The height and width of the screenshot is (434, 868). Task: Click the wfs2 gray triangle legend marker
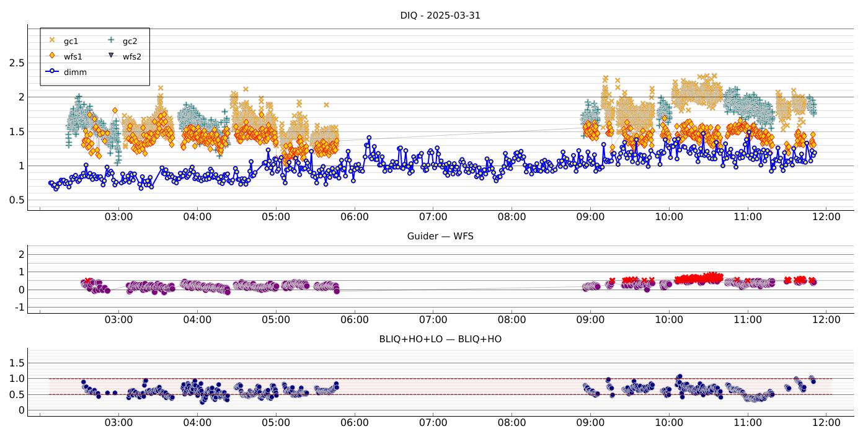pos(111,56)
